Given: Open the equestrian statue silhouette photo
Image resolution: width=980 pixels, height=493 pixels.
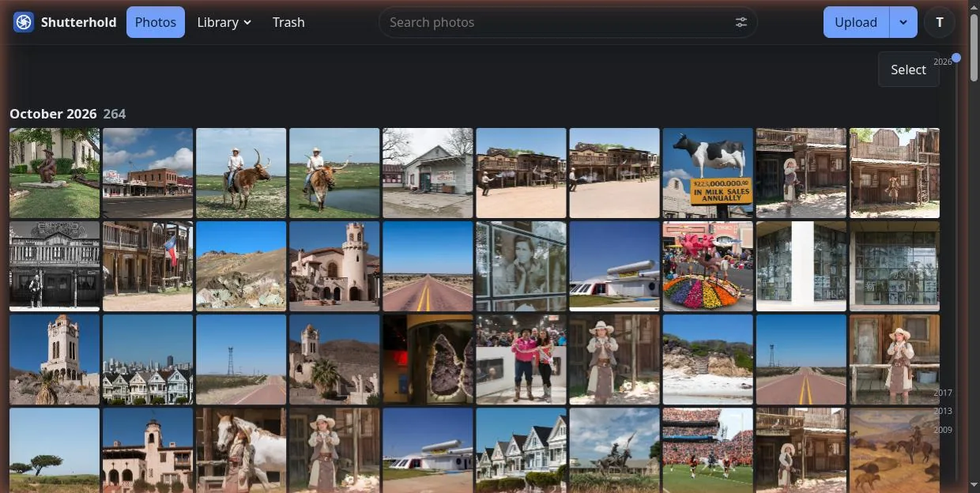Looking at the screenshot, I should 614,450.
